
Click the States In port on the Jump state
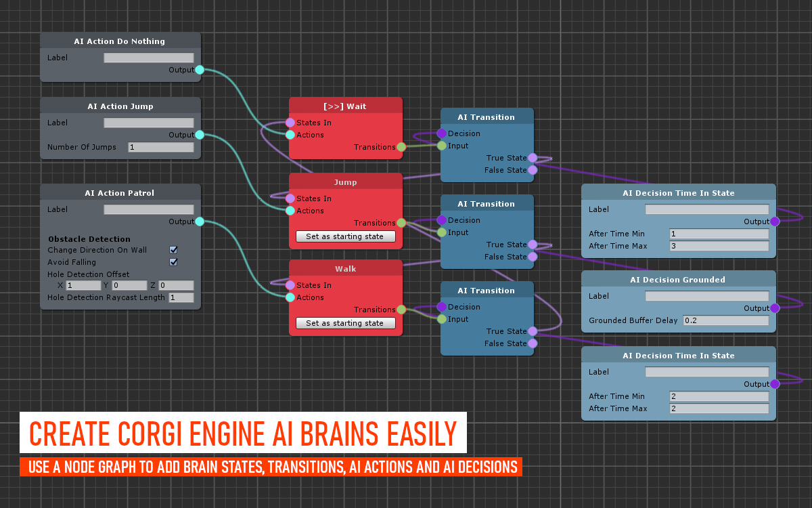290,198
